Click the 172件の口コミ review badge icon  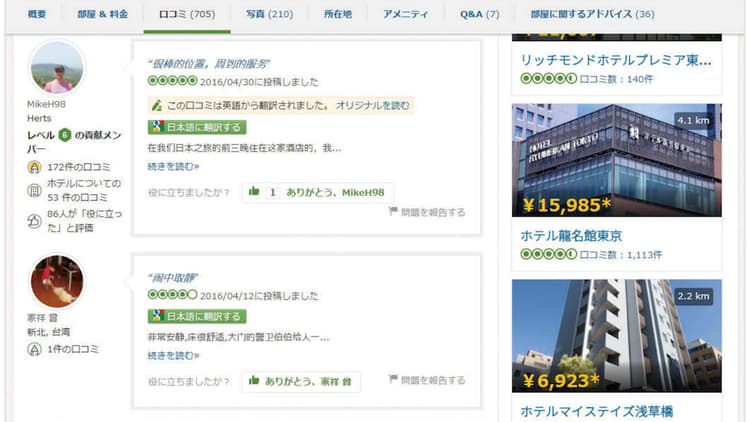pos(34,167)
